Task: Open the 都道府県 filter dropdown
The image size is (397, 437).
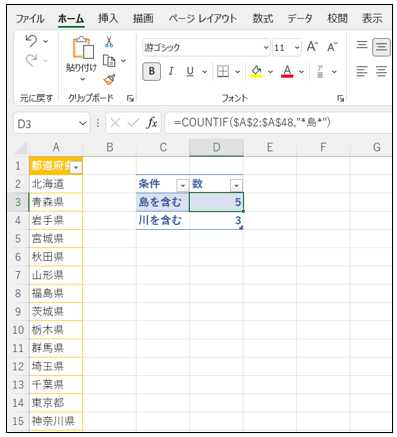Action: tap(76, 167)
